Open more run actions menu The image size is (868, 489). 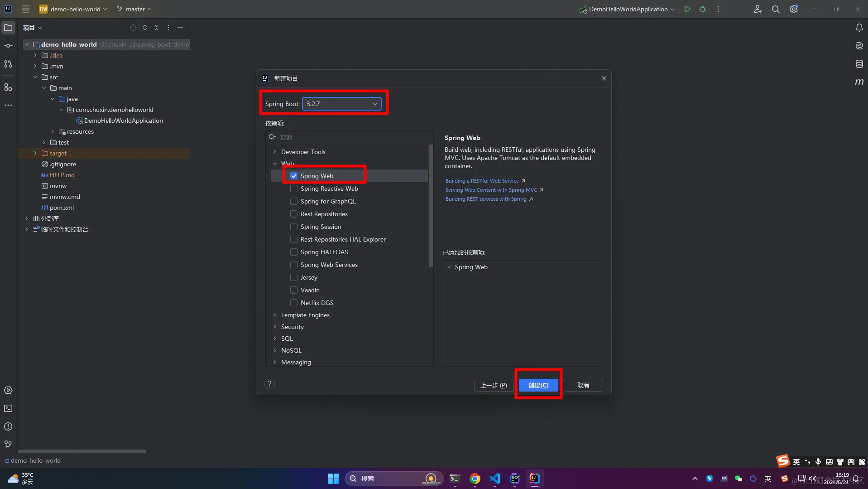(718, 9)
